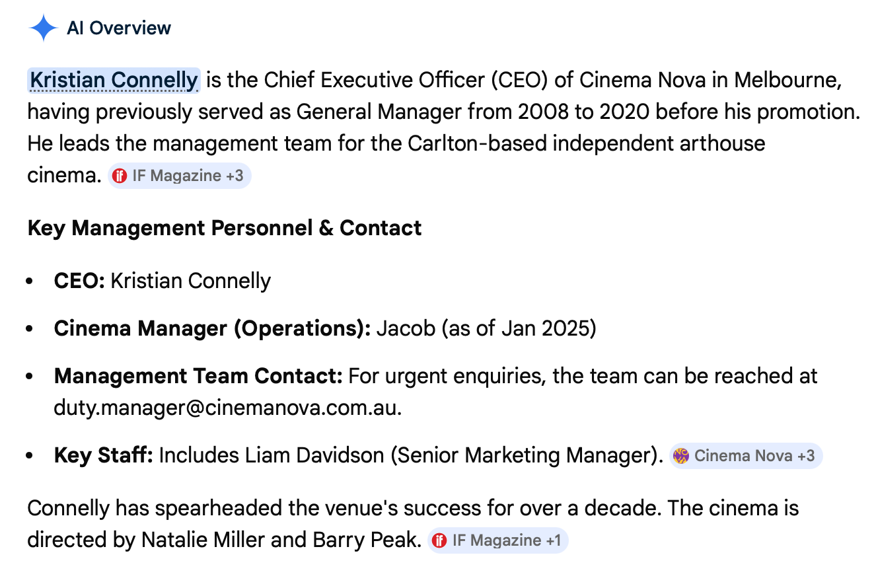
Task: Click the bullet point beside 'CEO:'
Action: tap(30, 281)
